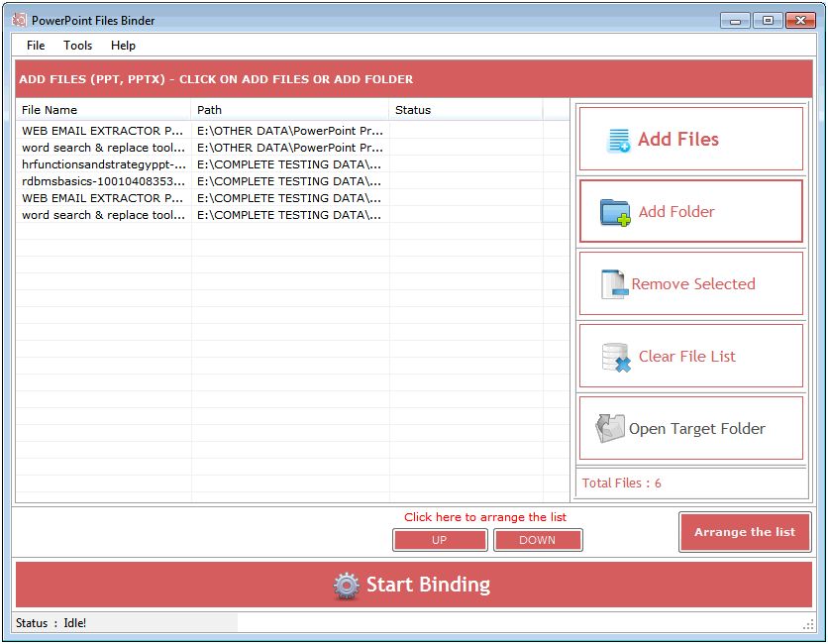Click the Remove Selected page icon
This screenshot has width=828, height=644.
[x=615, y=284]
